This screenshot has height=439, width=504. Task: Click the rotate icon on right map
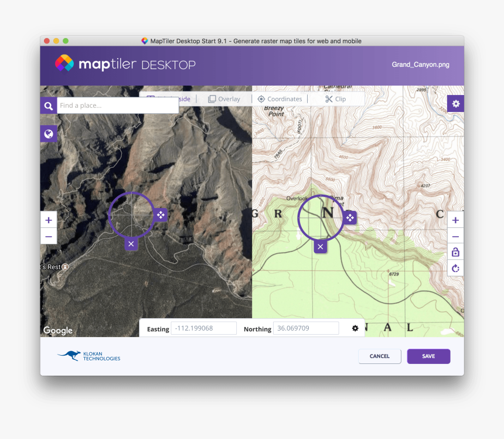pyautogui.click(x=455, y=268)
